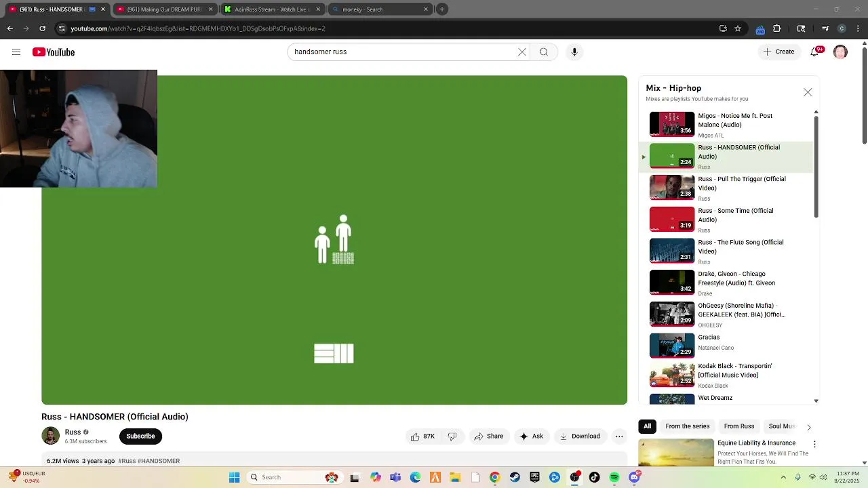Show hidden system tray icons chevron
The height and width of the screenshot is (488, 868).
click(783, 477)
